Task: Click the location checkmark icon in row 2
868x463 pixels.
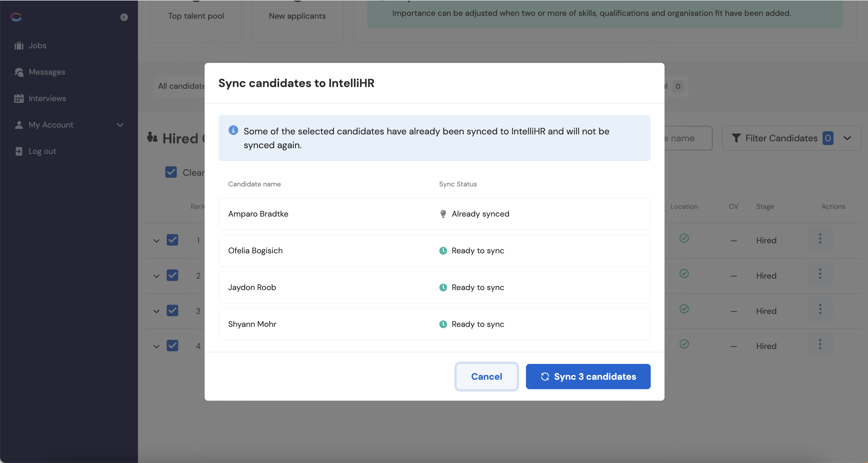Action: [684, 273]
